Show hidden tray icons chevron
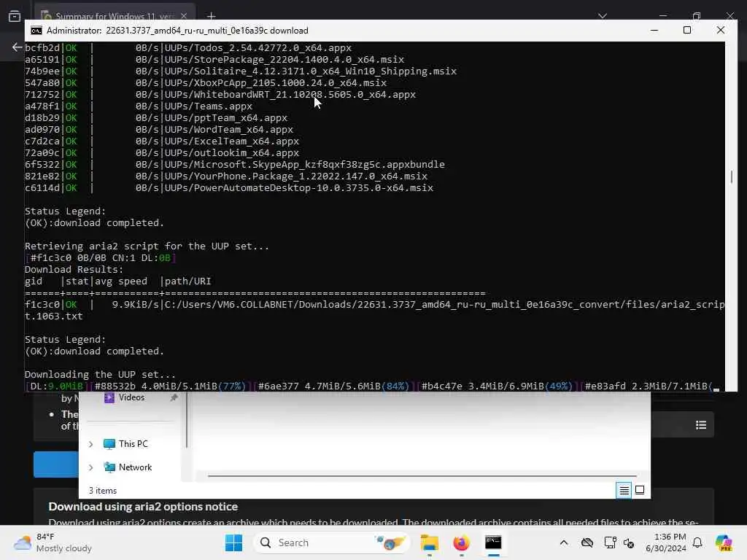Screen dimensions: 747x560 [x=564, y=542]
